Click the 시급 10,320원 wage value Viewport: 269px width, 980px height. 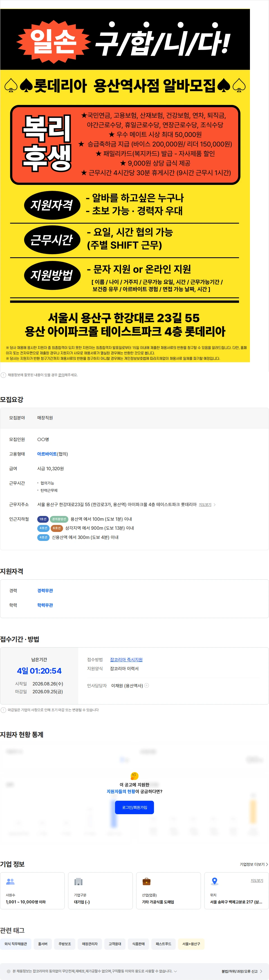50,468
